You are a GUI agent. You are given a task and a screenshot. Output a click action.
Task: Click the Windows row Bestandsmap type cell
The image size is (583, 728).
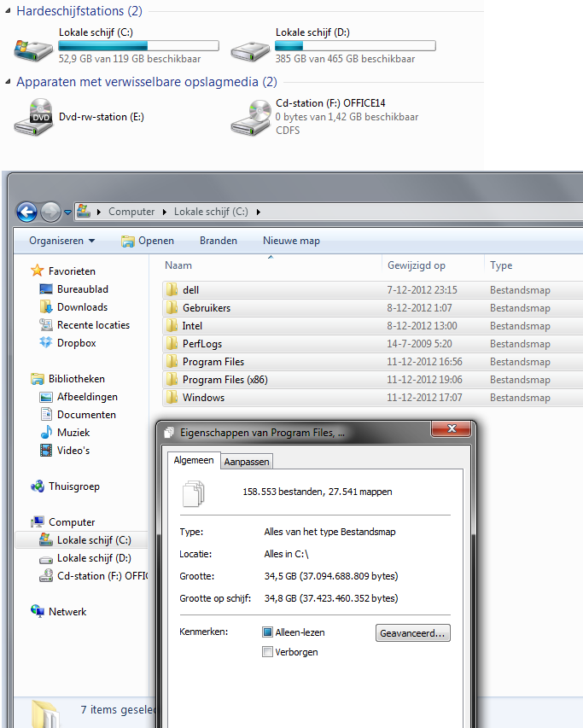(520, 398)
